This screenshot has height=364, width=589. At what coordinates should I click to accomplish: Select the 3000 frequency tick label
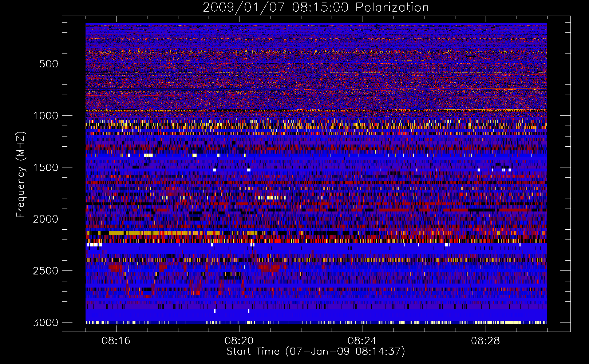(46, 323)
